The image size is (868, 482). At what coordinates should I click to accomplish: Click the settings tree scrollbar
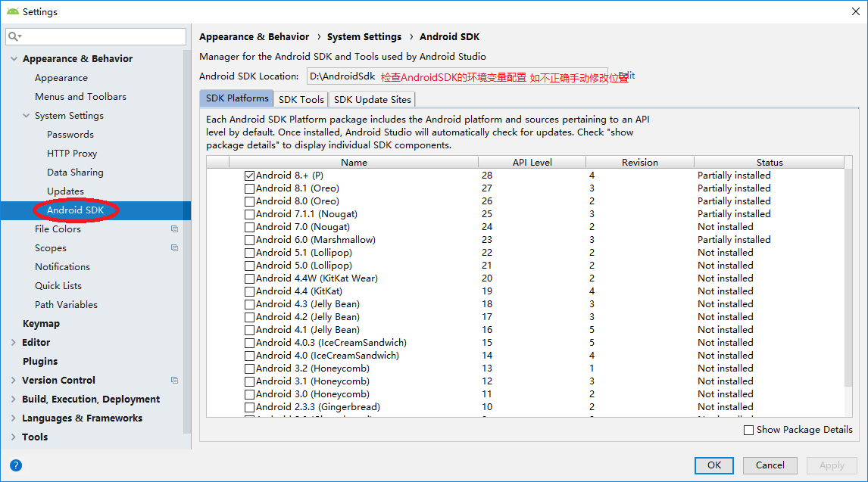(x=187, y=241)
